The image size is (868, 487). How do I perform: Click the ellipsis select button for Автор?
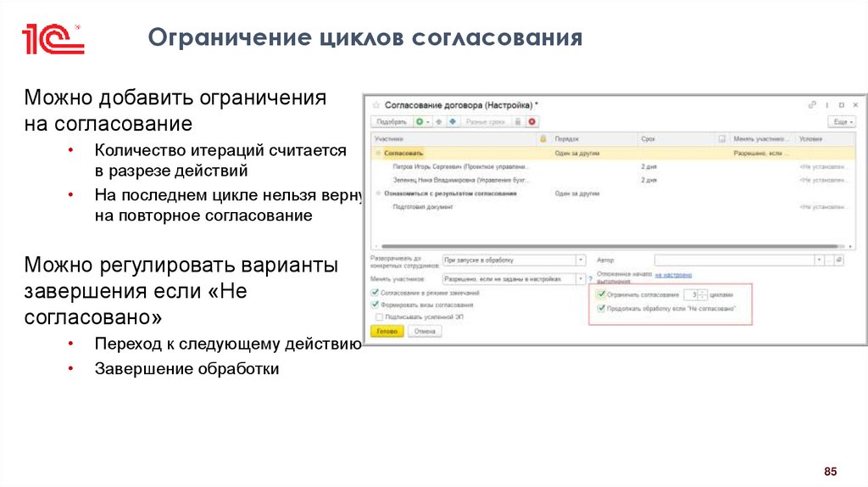[829, 260]
